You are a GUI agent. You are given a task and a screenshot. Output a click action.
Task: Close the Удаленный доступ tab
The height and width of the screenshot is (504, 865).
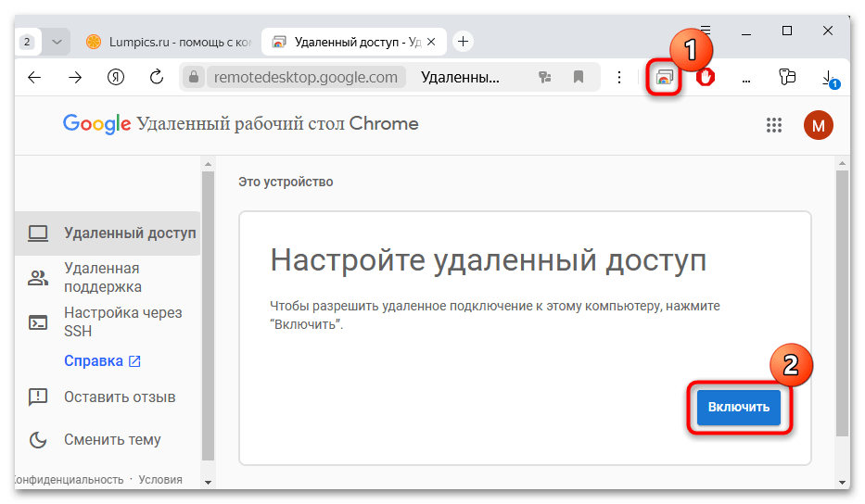(431, 42)
